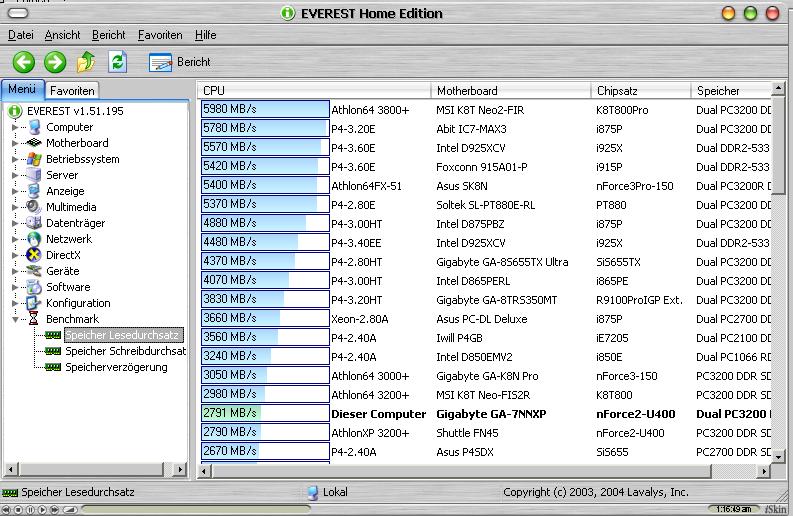The width and height of the screenshot is (793, 516).
Task: Expand the Anzeige tree node
Action: [x=15, y=191]
